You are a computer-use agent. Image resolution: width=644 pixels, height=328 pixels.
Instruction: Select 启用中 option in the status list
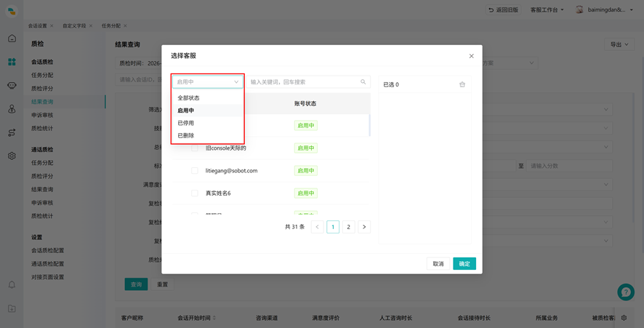tap(208, 110)
